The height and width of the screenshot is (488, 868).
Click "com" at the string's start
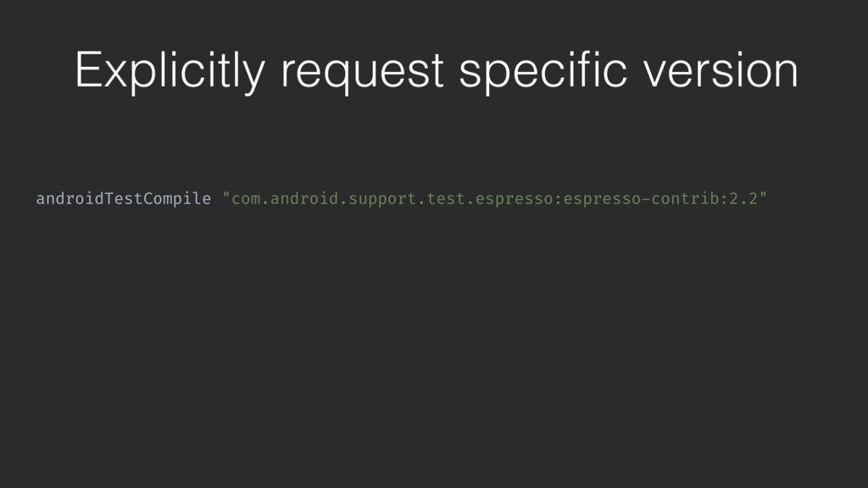click(x=245, y=199)
